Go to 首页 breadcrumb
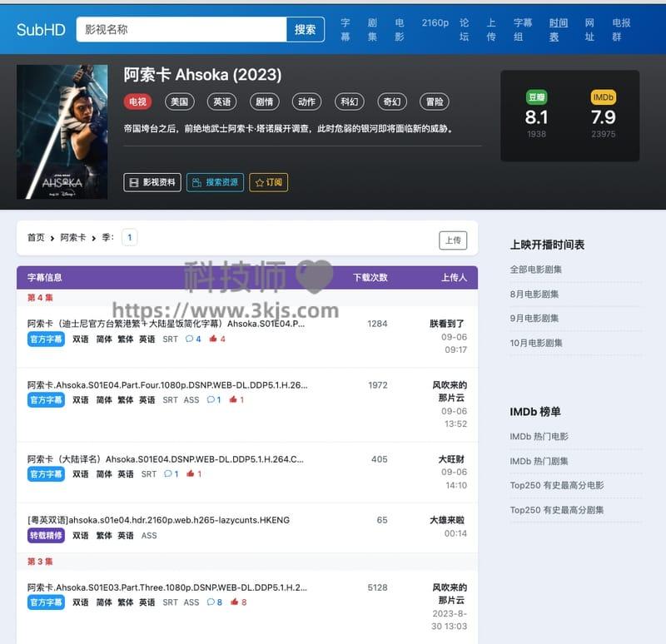 (36, 238)
